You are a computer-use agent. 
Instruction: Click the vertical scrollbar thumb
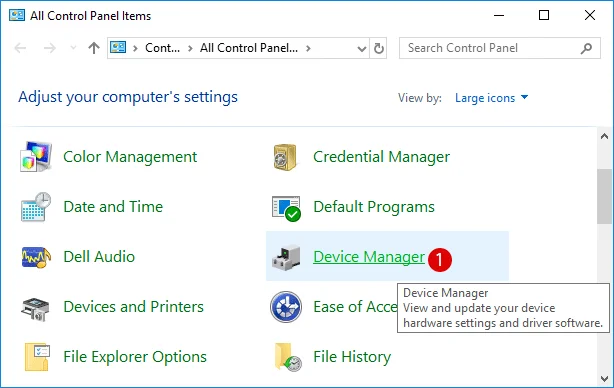605,196
